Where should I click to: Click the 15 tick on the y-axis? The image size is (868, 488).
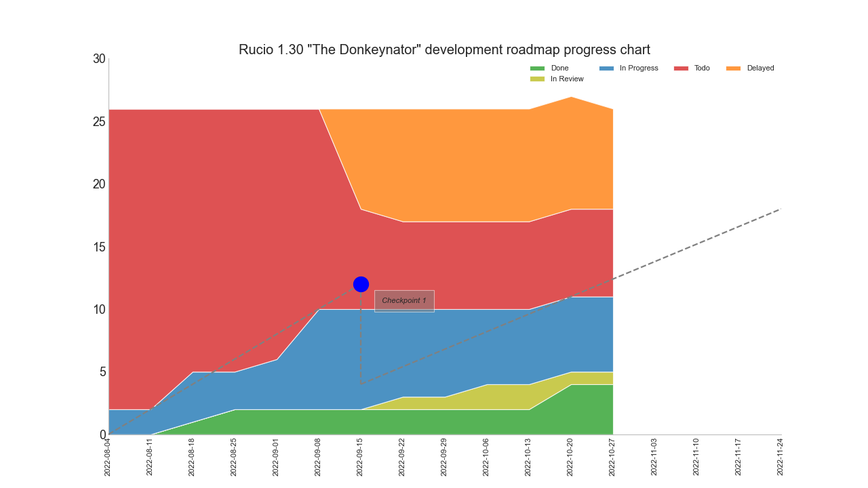[99, 247]
